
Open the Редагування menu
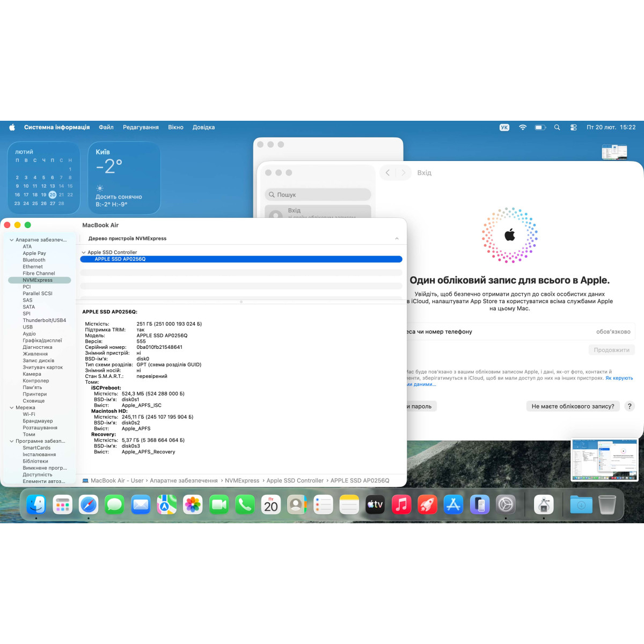pos(141,127)
